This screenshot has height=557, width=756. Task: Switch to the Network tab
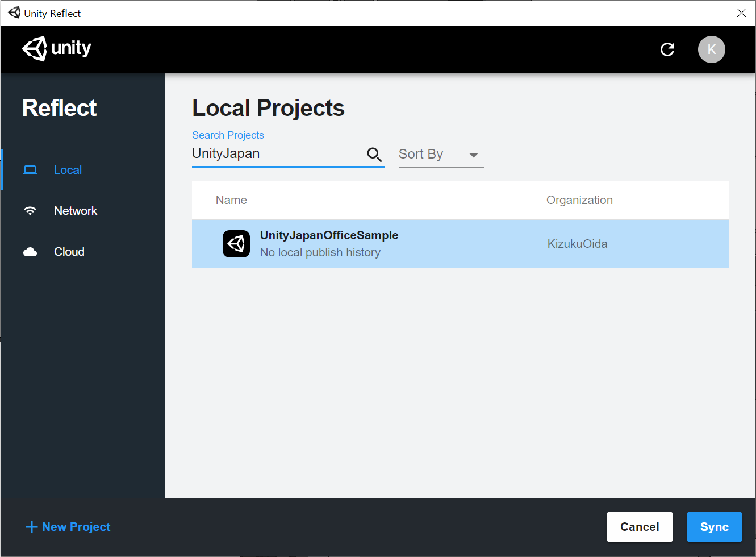coord(76,211)
